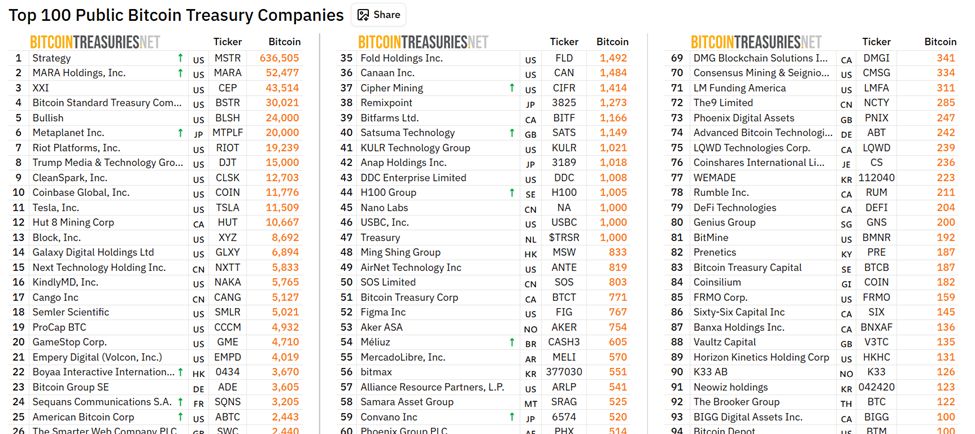The image size is (975, 434).
Task: Click green arrow beside Metaplanet Inc.
Action: point(180,132)
